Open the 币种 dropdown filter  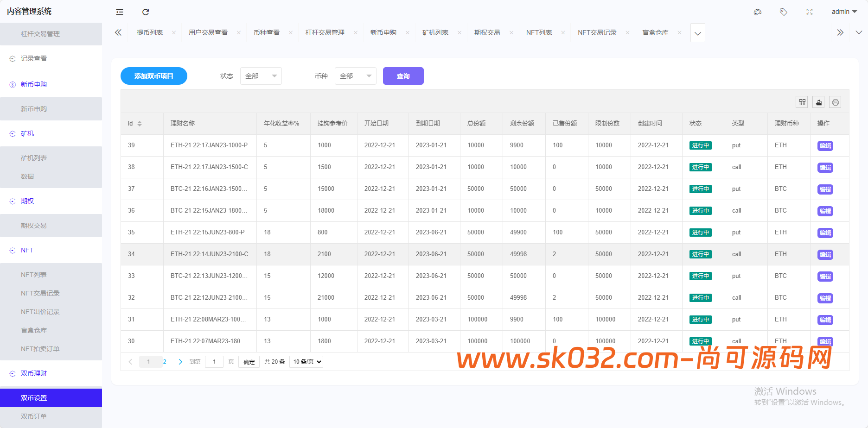pyautogui.click(x=355, y=76)
